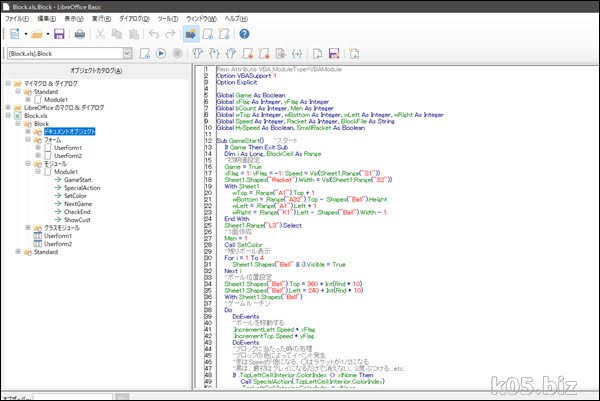Save with the floppy disk icon

[59, 34]
